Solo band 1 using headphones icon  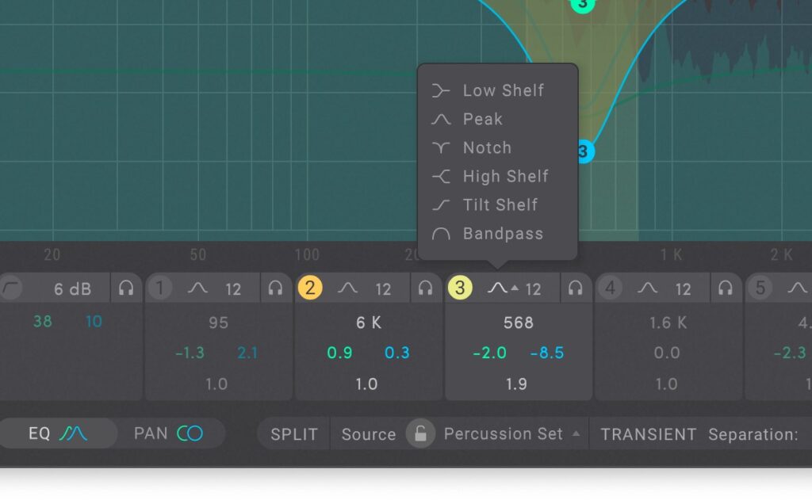(x=275, y=288)
